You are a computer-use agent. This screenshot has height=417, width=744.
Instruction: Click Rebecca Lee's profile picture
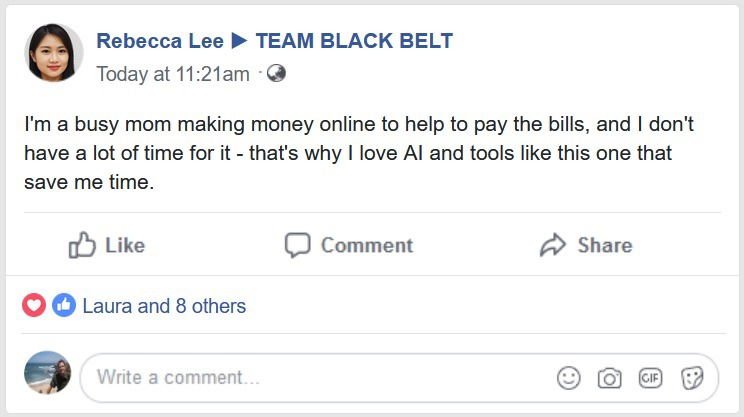click(x=54, y=54)
